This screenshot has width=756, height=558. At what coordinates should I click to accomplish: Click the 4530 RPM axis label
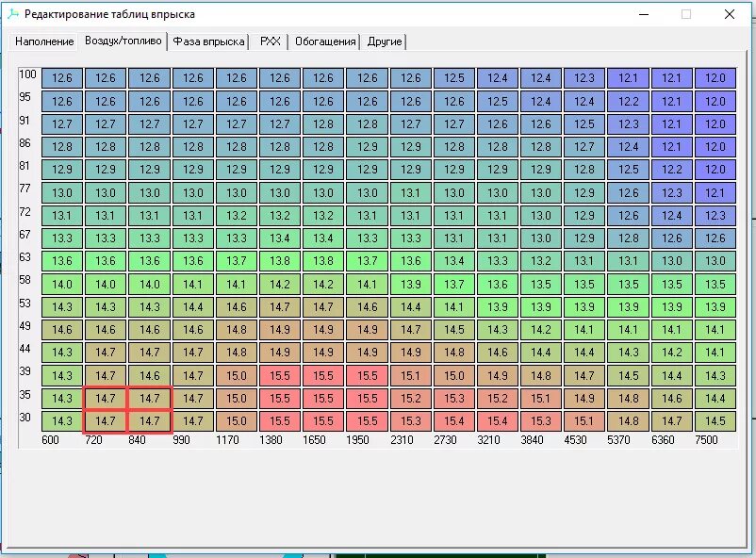(575, 440)
